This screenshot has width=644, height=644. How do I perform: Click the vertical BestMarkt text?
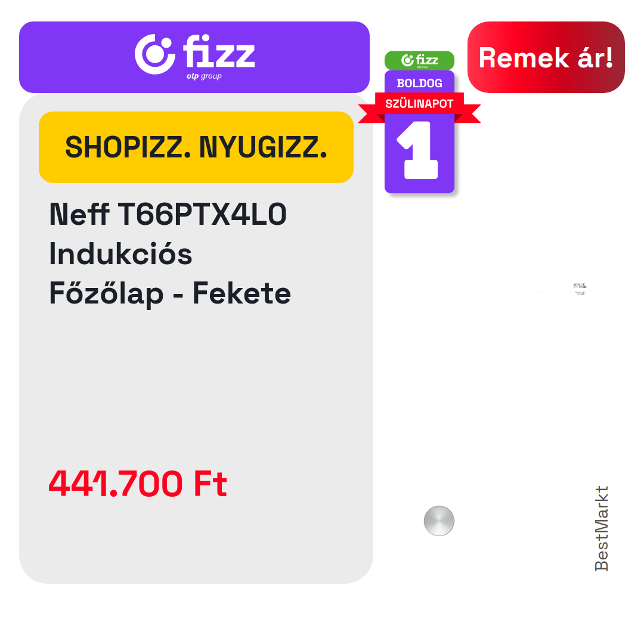tap(602, 528)
